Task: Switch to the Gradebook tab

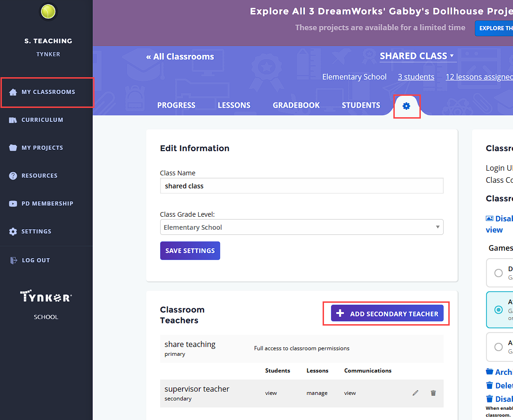Action: [x=297, y=105]
